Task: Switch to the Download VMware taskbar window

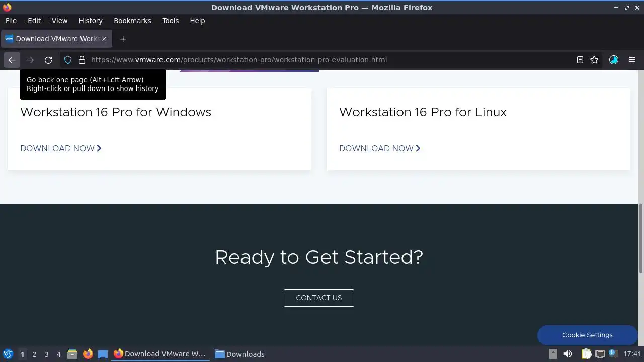Action: pos(160,354)
